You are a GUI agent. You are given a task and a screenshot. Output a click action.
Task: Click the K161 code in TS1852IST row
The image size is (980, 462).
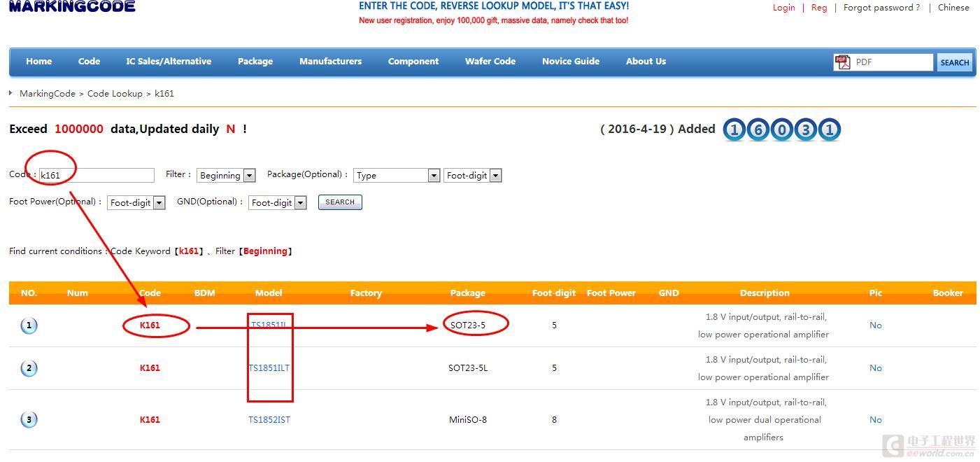(x=150, y=420)
